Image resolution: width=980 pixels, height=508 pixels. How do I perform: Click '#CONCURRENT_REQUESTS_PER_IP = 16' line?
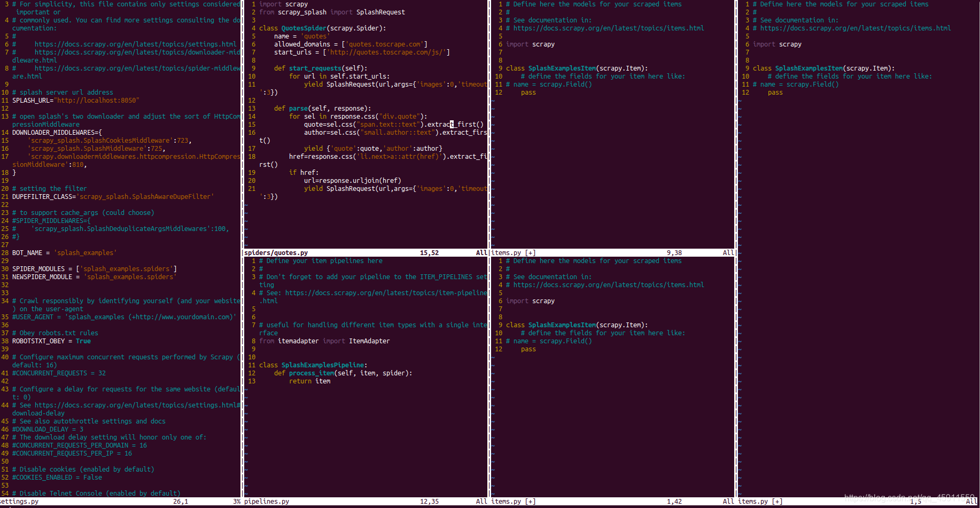72,453
